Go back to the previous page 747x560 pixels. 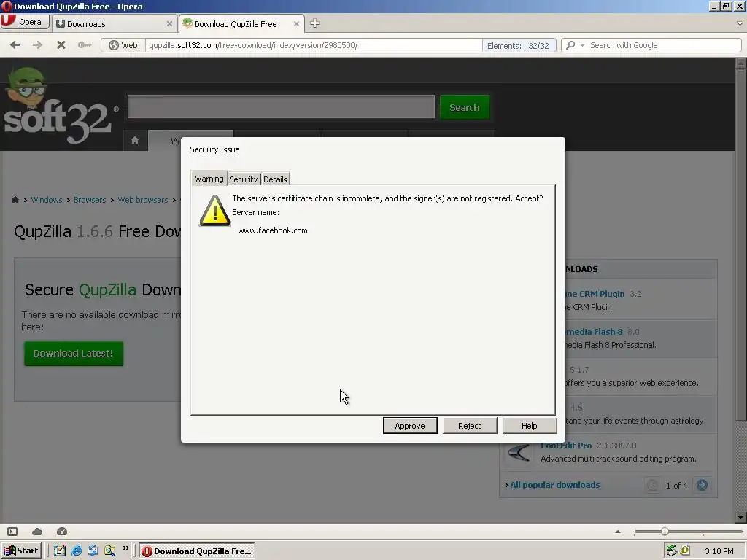[x=15, y=45]
